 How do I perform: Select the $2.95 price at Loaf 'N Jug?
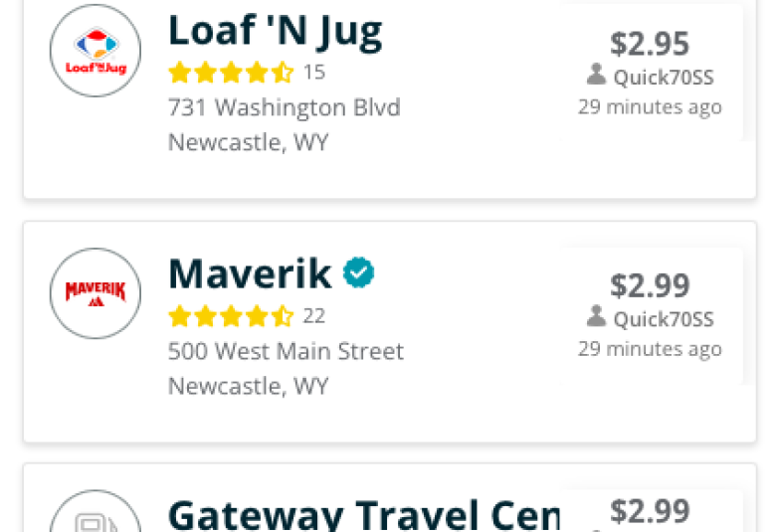click(650, 43)
